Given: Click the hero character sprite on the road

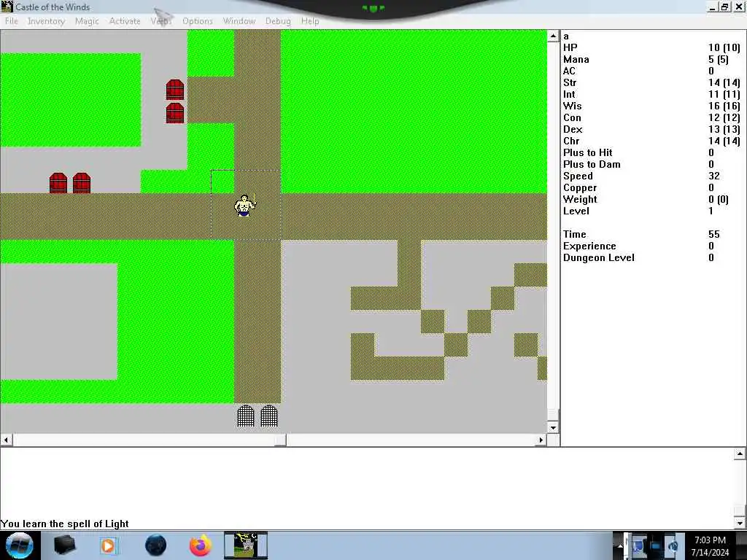Looking at the screenshot, I should (x=245, y=205).
